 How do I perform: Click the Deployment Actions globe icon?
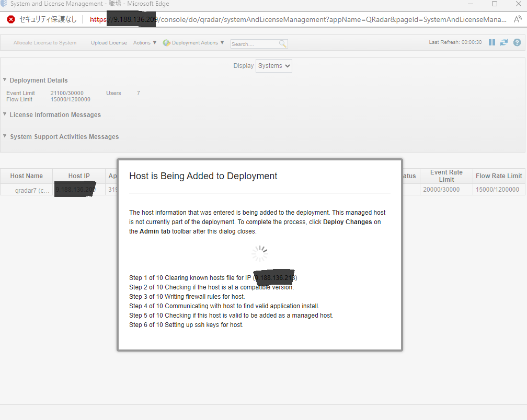[x=166, y=43]
